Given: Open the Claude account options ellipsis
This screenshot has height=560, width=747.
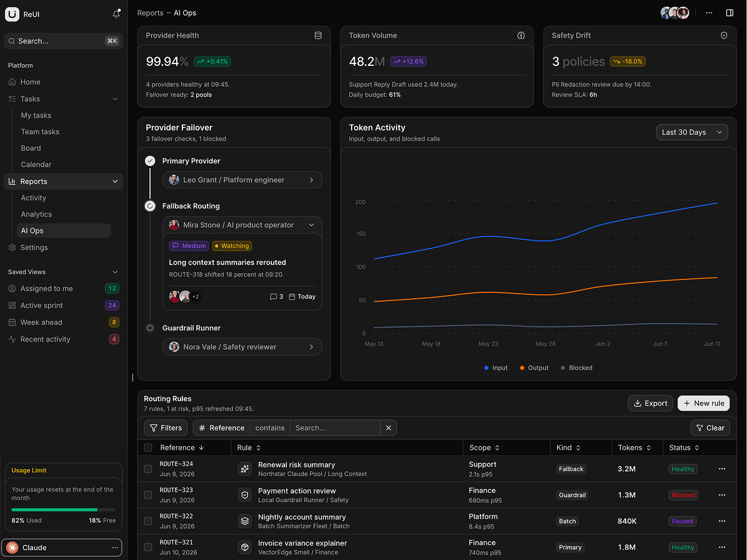Looking at the screenshot, I should [x=115, y=548].
